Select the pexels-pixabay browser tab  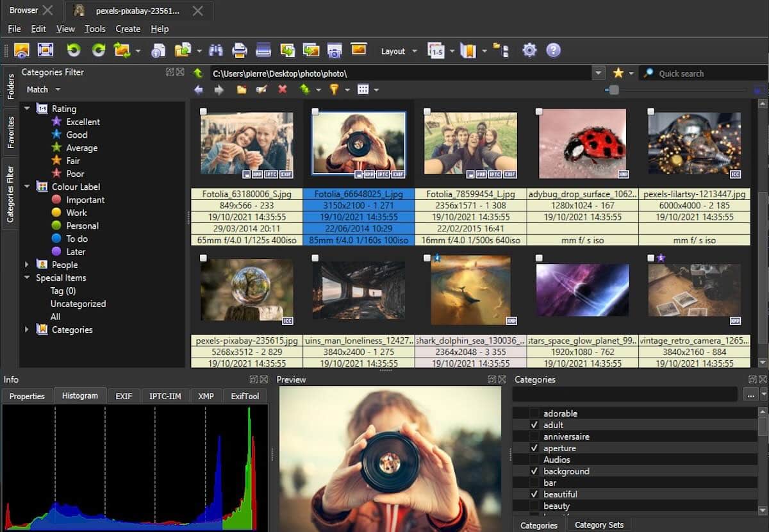click(x=138, y=10)
